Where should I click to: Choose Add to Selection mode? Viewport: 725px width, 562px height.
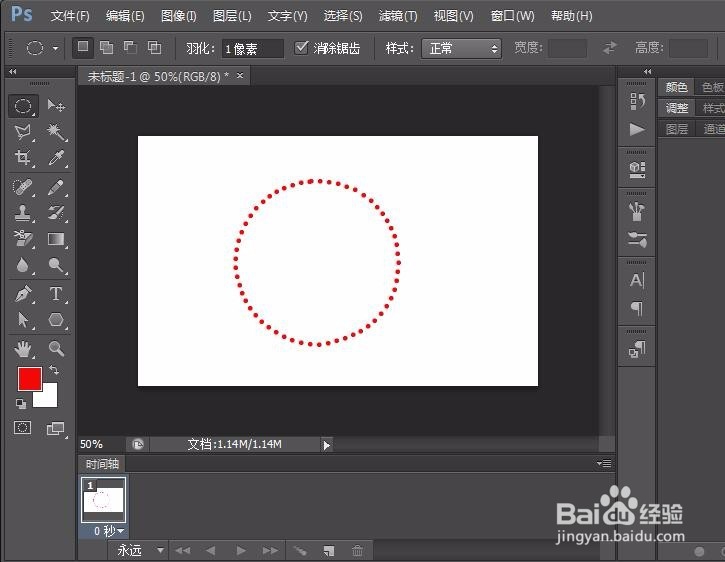pyautogui.click(x=106, y=48)
